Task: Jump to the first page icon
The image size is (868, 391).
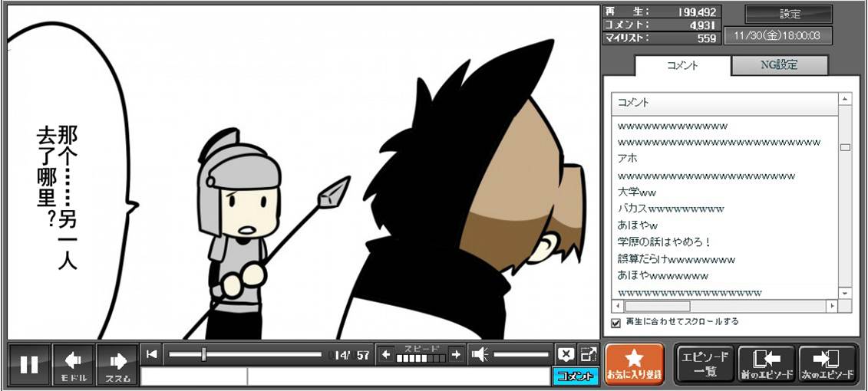Action: pyautogui.click(x=152, y=354)
